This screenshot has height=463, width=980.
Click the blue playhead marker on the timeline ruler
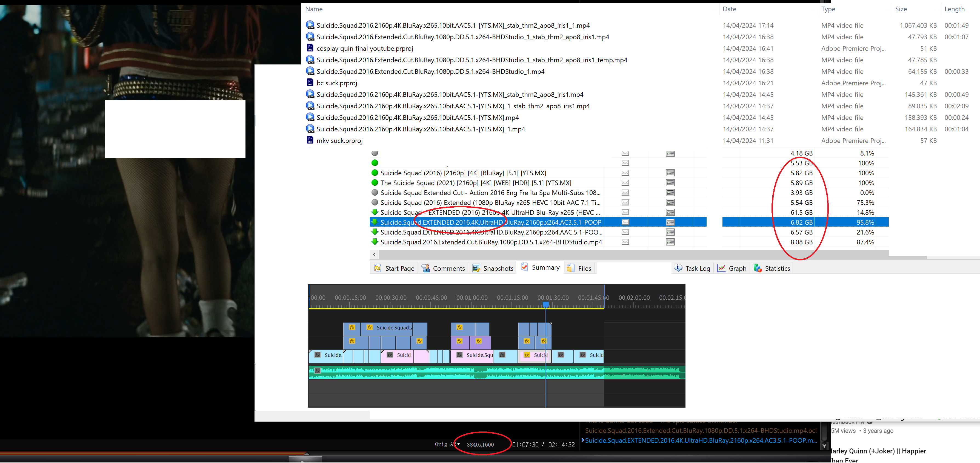click(545, 304)
